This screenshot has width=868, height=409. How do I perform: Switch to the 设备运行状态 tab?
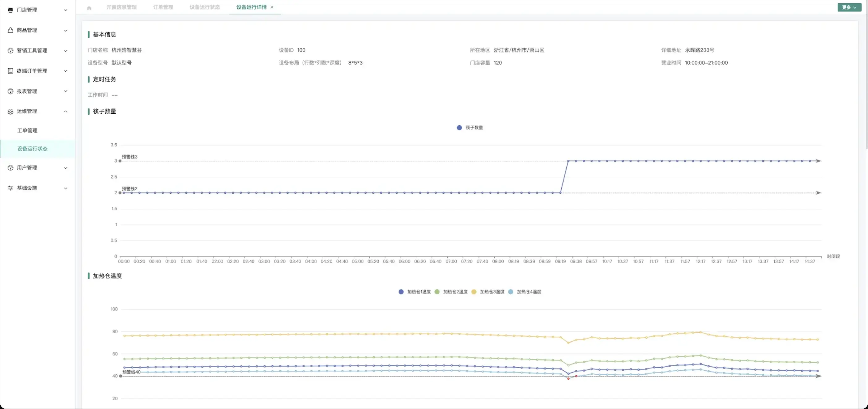tap(205, 7)
